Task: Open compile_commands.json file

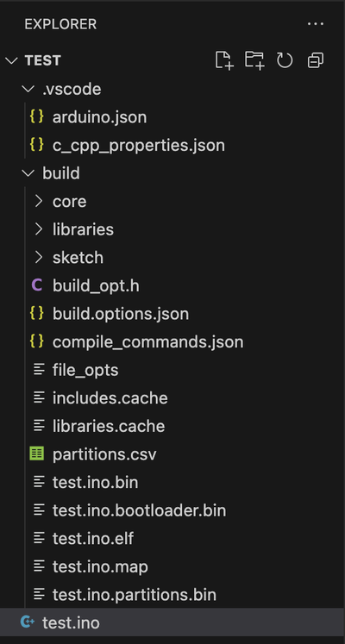Action: pos(172,341)
